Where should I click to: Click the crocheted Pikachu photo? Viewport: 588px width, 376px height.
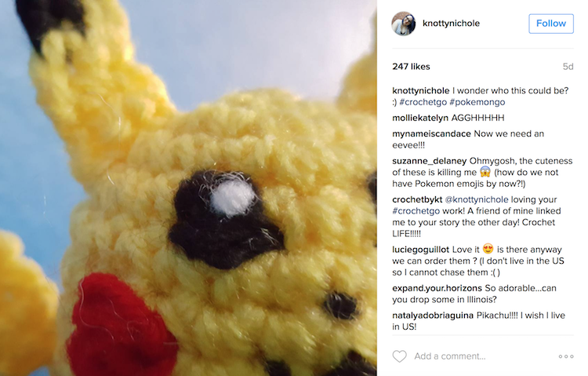click(188, 188)
